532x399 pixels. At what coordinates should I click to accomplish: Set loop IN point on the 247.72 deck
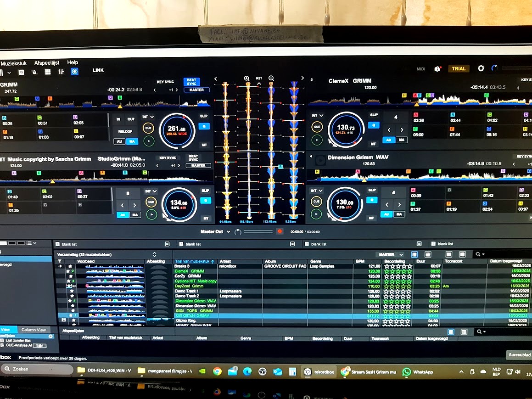click(118, 119)
